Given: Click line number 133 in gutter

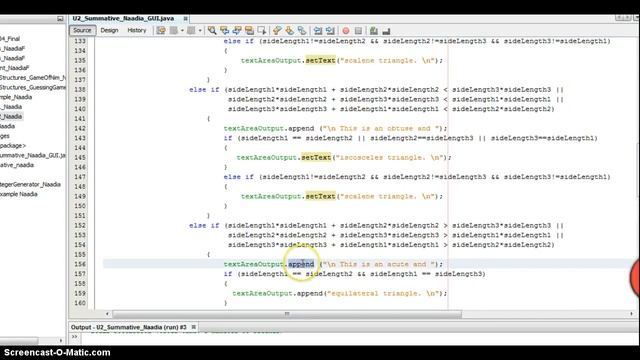Looking at the screenshot, I should [80, 41].
